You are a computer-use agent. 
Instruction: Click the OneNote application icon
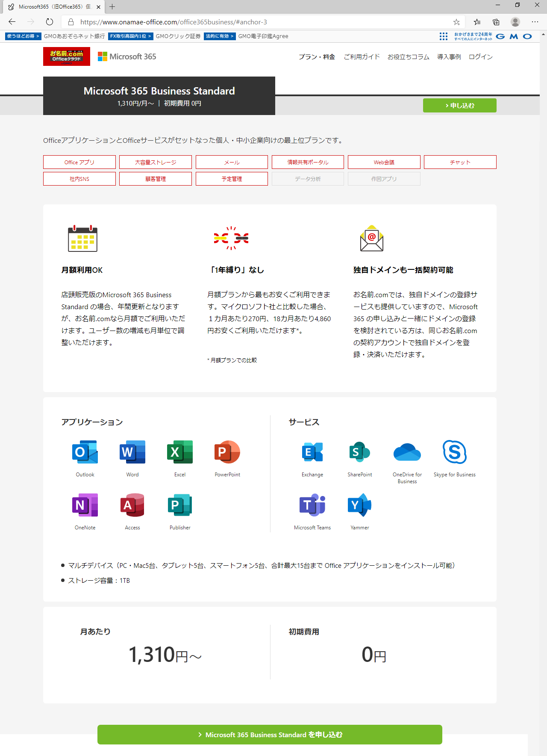point(85,505)
